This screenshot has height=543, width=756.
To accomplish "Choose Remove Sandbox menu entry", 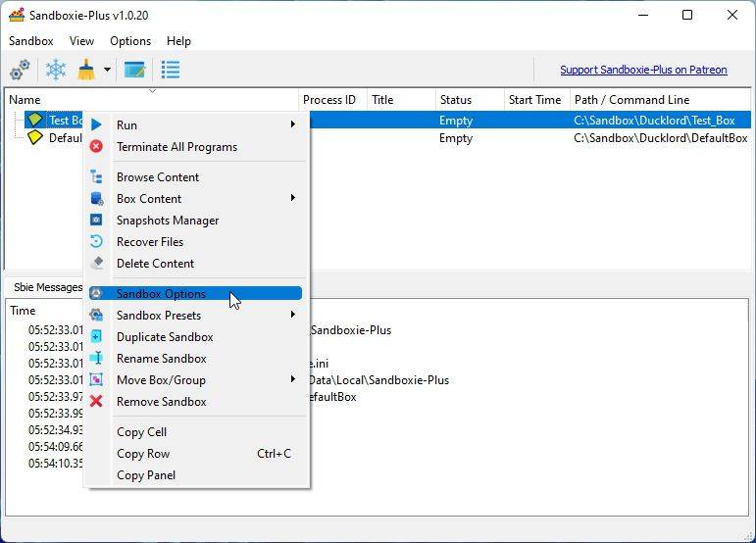I will click(x=196, y=401).
